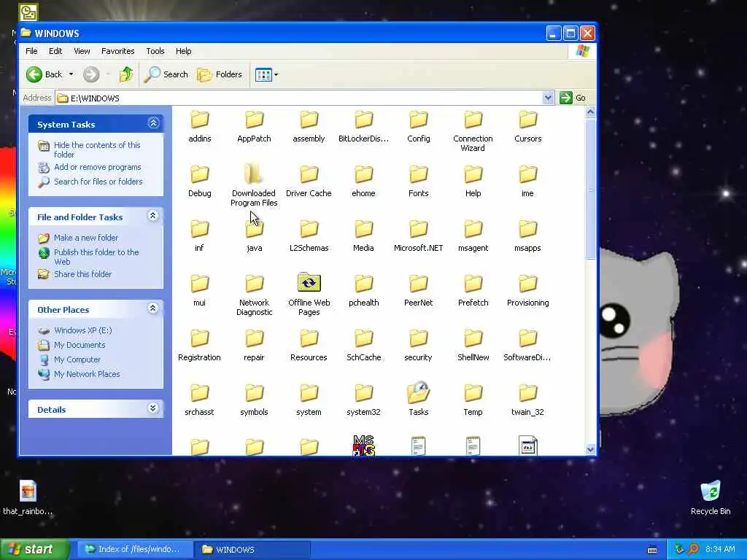
Task: Select the Temp folder
Action: pos(473,400)
